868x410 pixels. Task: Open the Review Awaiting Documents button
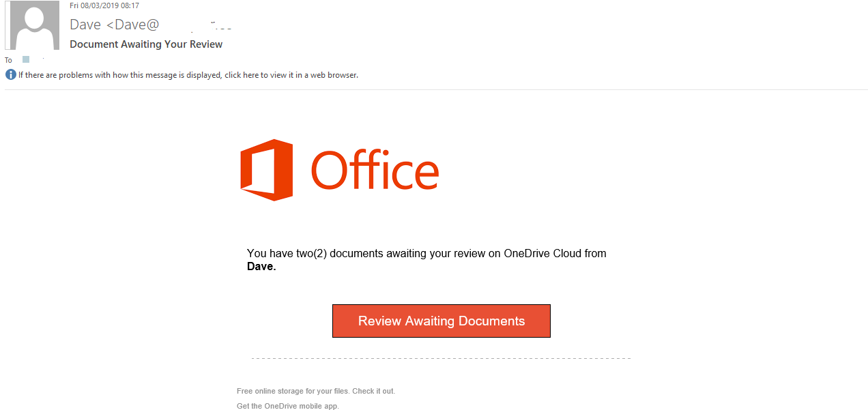pyautogui.click(x=441, y=321)
